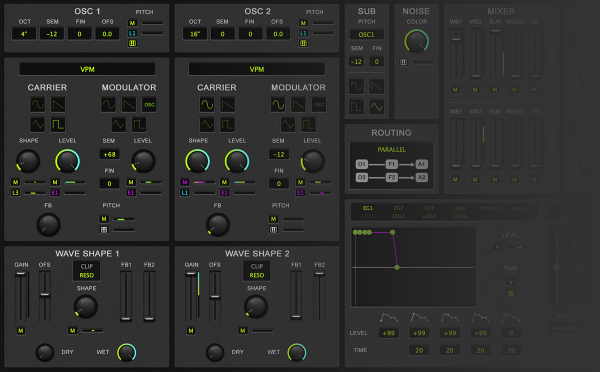Click O1 block in routing diagram
The width and height of the screenshot is (600, 372).
[x=362, y=164]
